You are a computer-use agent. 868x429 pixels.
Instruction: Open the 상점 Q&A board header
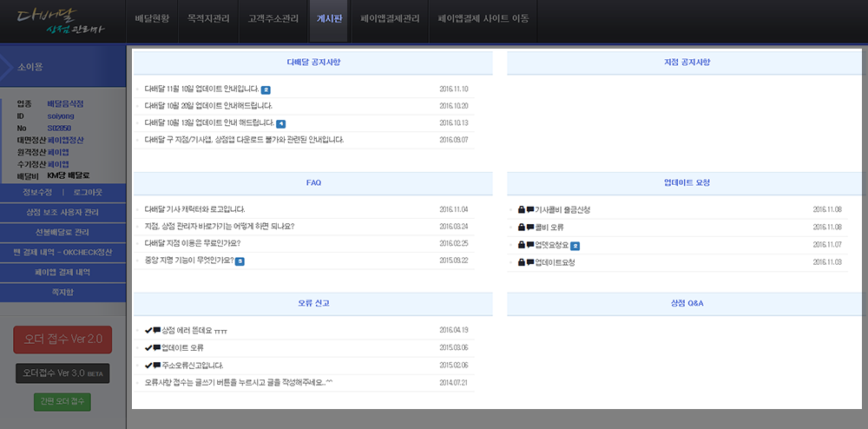click(687, 303)
